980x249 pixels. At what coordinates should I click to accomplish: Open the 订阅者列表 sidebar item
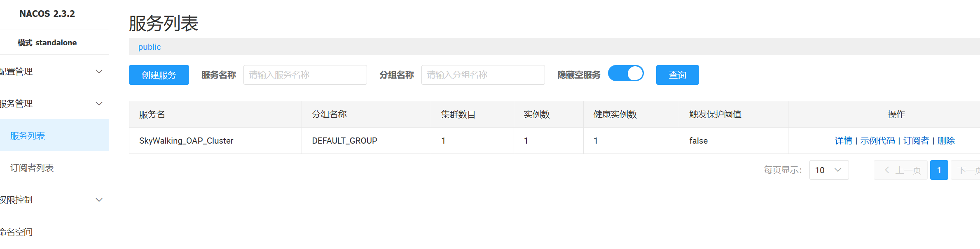[54, 168]
